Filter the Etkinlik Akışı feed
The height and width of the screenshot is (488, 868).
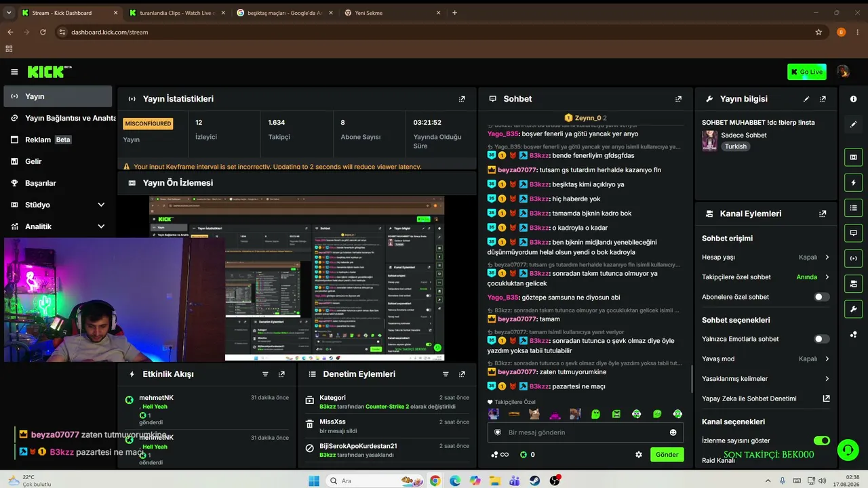tap(265, 374)
